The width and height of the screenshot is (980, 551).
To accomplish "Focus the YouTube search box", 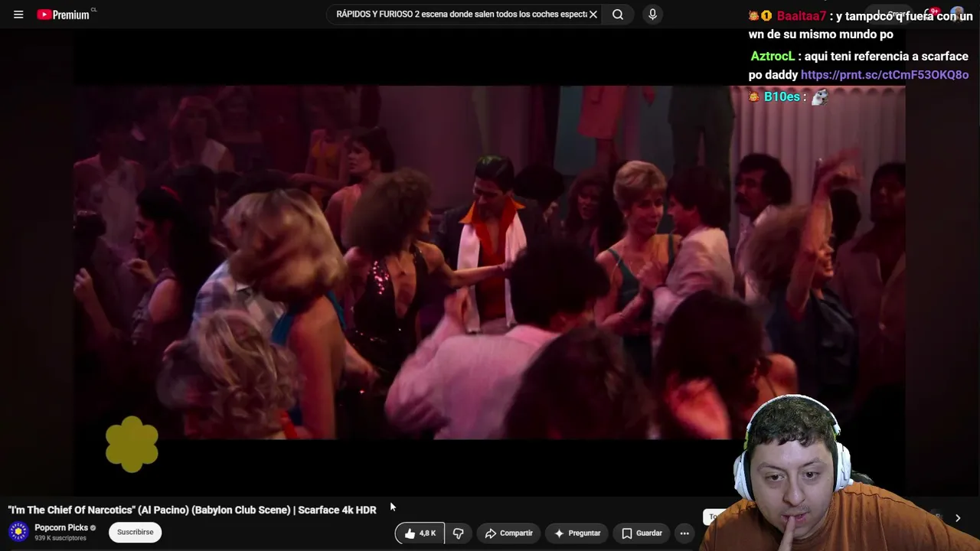I will pos(461,15).
